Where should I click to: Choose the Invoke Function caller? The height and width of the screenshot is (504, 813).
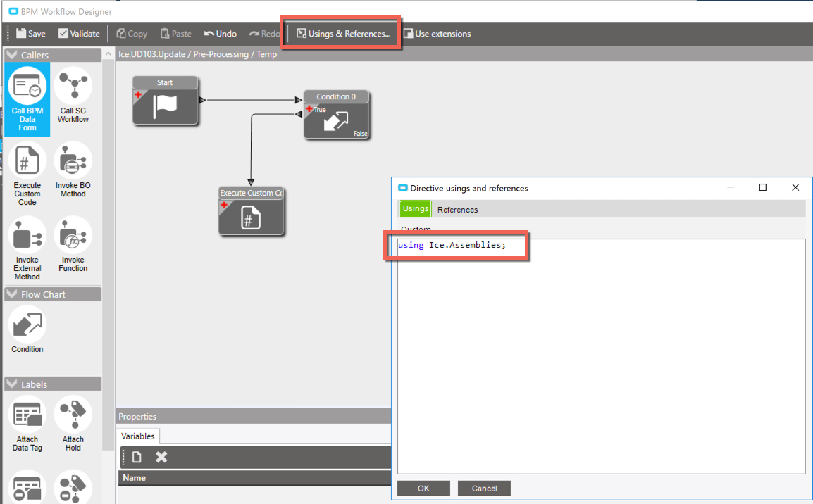coord(73,248)
